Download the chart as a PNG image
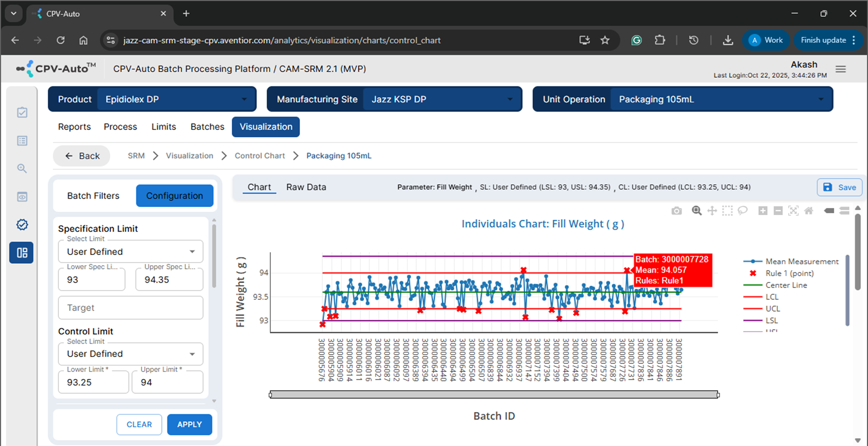This screenshot has width=868, height=446. coord(676,211)
